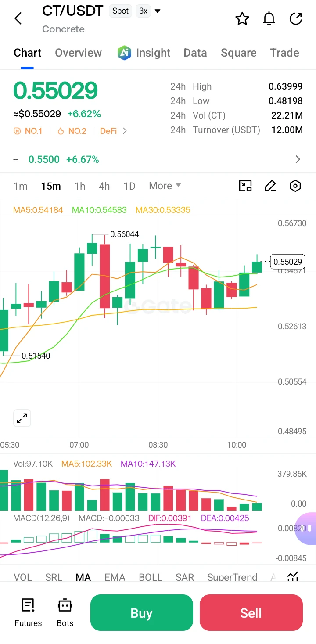Open the AI Insight icon
Image resolution: width=316 pixels, height=644 pixels.
coord(124,53)
